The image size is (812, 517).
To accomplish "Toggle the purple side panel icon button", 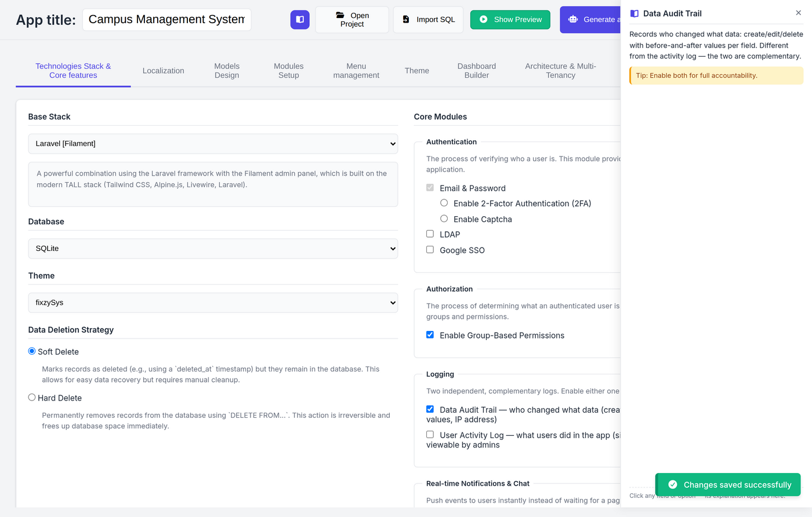I will pos(300,19).
